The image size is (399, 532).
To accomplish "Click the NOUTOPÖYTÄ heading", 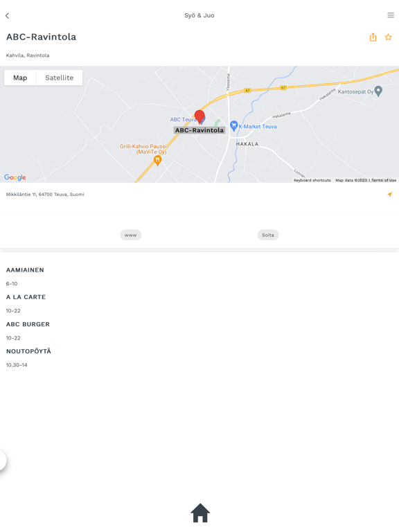I will [28, 351].
